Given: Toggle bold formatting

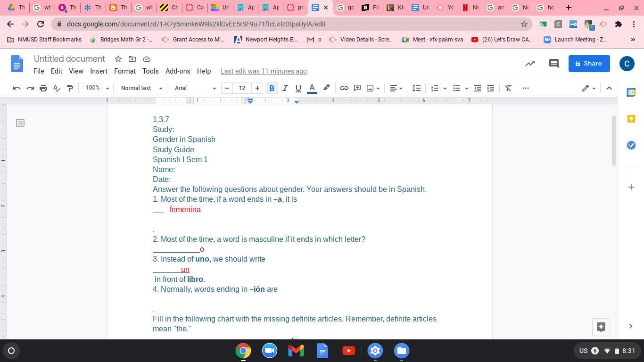Looking at the screenshot, I should [272, 88].
